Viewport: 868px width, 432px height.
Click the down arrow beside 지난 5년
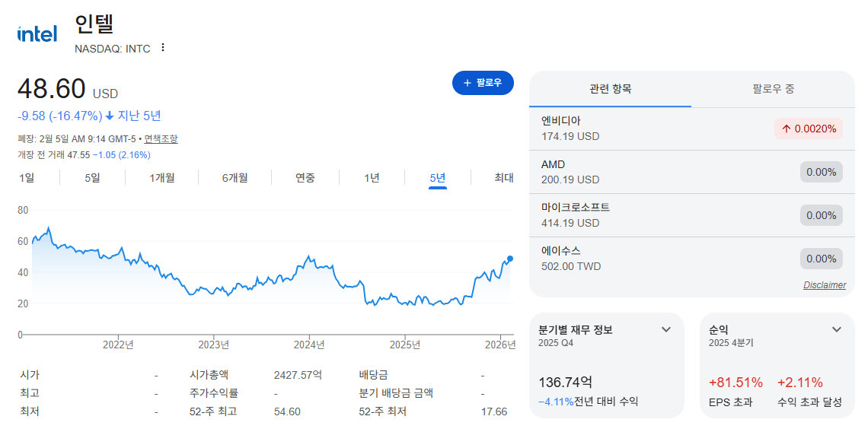[109, 116]
